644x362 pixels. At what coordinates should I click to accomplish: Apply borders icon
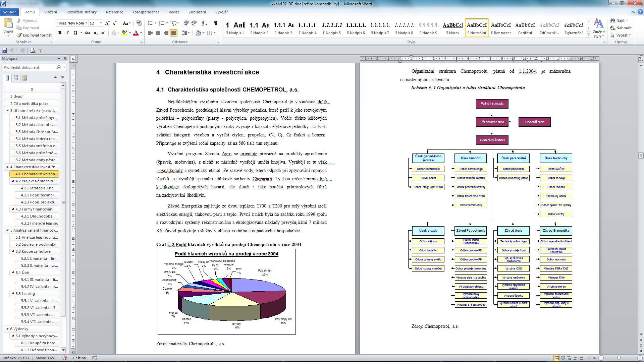pyautogui.click(x=210, y=33)
